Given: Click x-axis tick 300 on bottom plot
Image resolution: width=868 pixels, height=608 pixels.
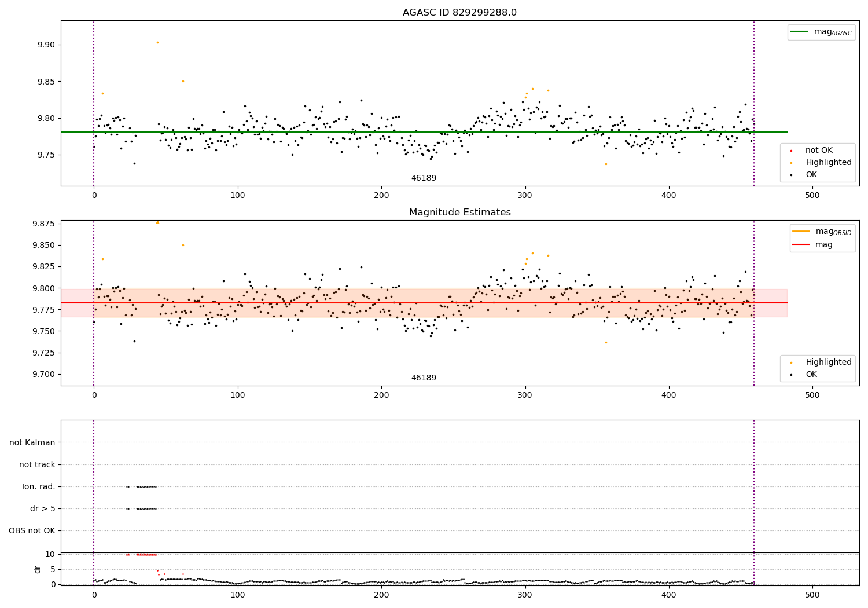Looking at the screenshot, I should 525,595.
